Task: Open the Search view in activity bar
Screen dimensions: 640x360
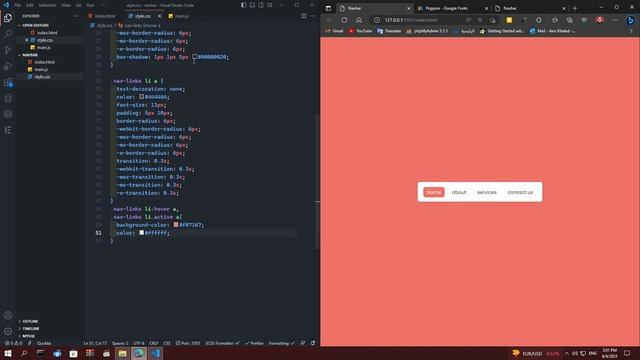Action: pyautogui.click(x=8, y=34)
